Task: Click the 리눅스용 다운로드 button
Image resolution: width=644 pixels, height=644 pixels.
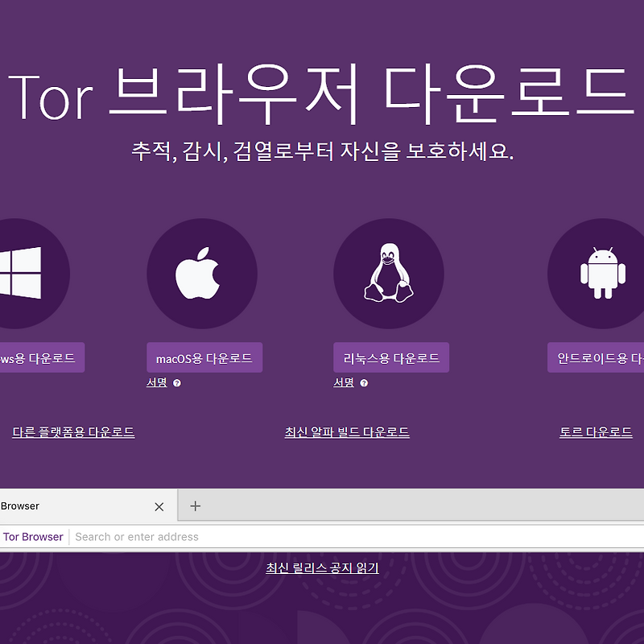Action: (x=391, y=357)
